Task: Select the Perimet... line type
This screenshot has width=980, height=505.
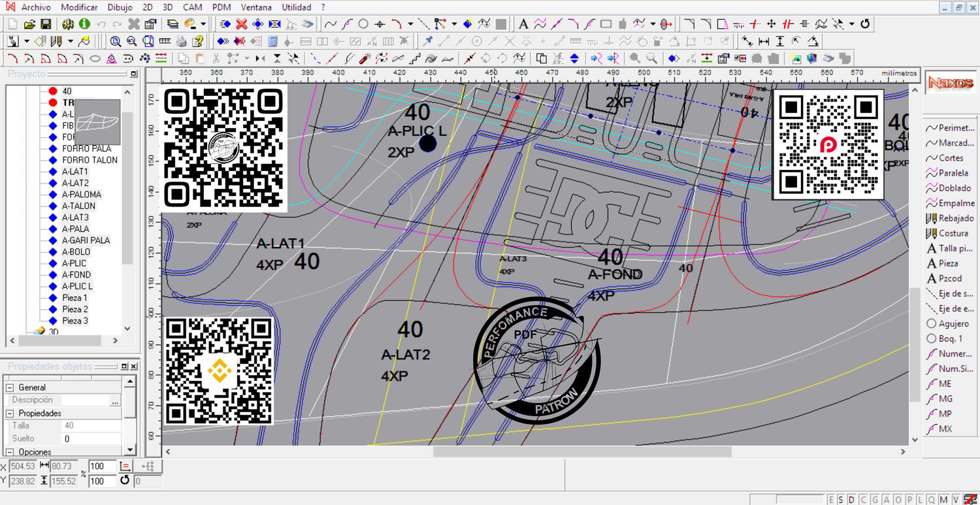Action: [951, 128]
